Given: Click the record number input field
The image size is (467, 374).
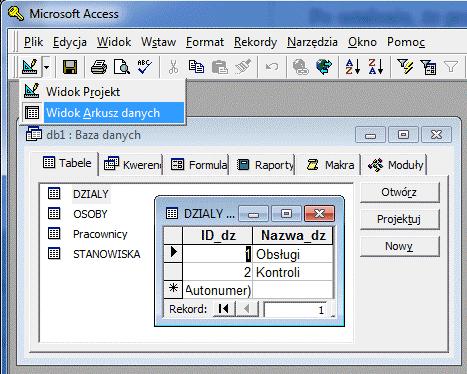Looking at the screenshot, I should coord(295,310).
